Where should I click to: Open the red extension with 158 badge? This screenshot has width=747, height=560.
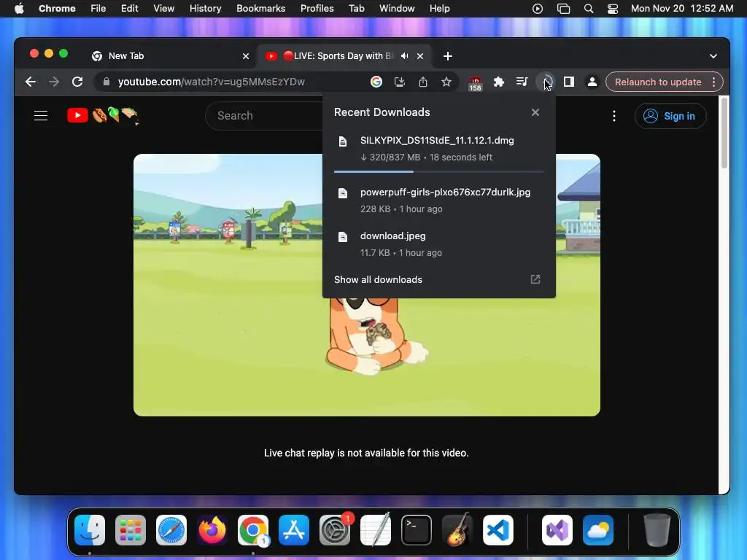[475, 83]
